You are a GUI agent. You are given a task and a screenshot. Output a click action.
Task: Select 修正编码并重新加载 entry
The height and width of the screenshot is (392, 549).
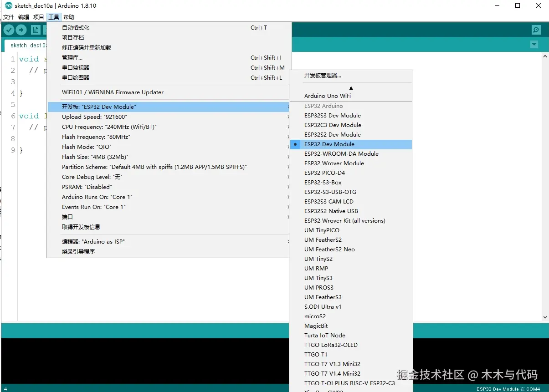point(169,48)
